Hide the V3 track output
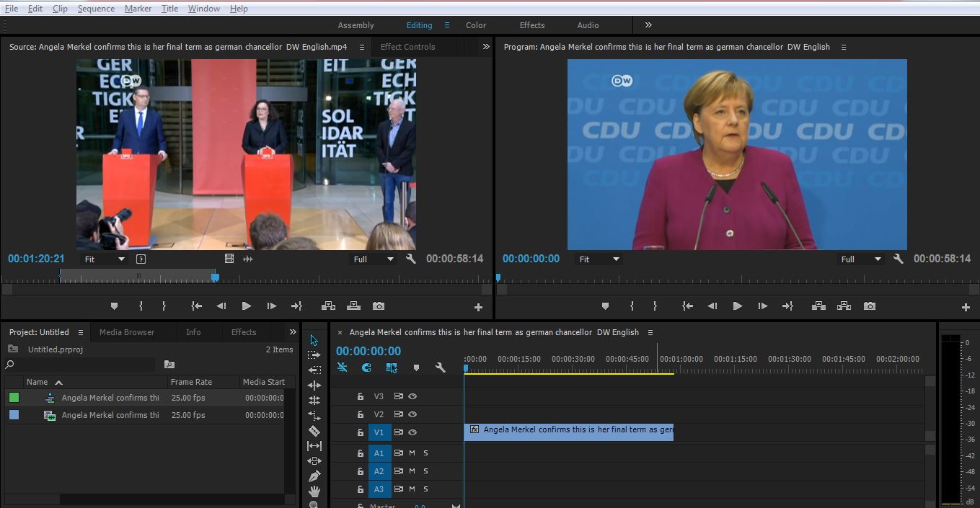The width and height of the screenshot is (980, 508). [x=412, y=396]
